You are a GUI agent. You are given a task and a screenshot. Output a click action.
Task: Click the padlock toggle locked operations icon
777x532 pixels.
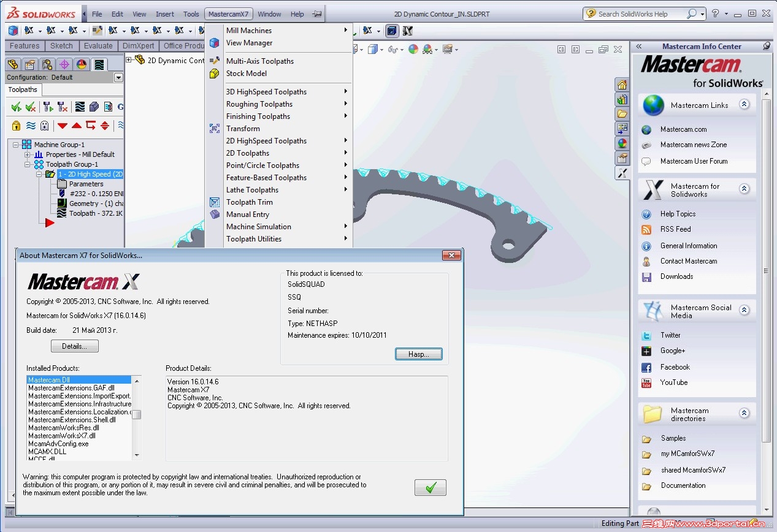(16, 126)
